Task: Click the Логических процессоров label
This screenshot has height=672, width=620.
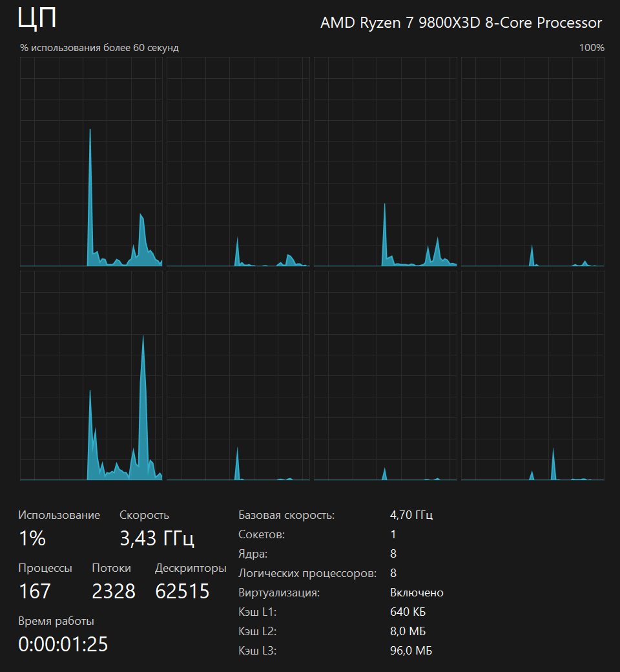Action: (307, 573)
